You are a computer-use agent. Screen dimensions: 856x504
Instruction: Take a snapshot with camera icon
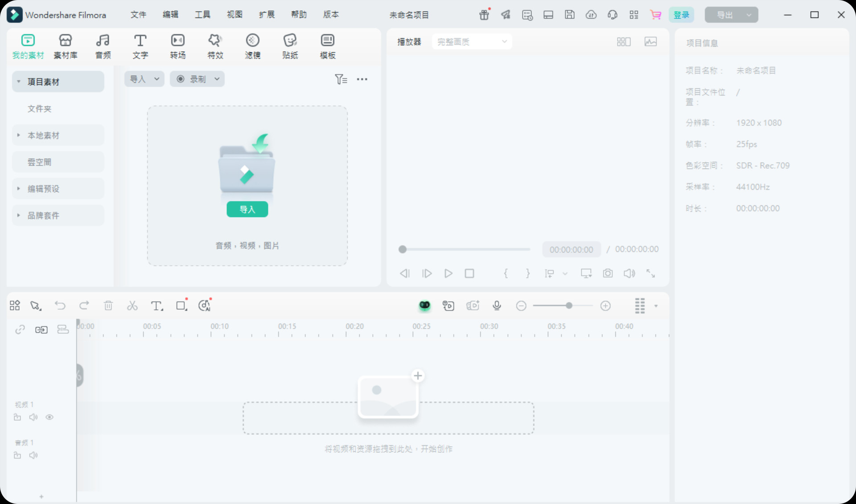point(608,273)
